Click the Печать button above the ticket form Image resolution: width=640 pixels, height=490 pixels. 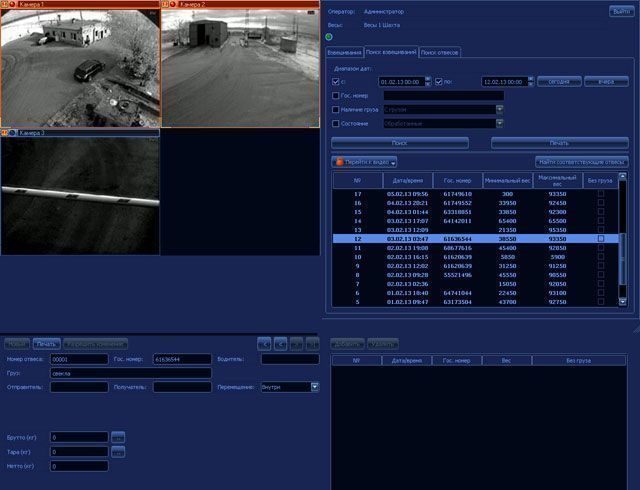click(x=47, y=344)
